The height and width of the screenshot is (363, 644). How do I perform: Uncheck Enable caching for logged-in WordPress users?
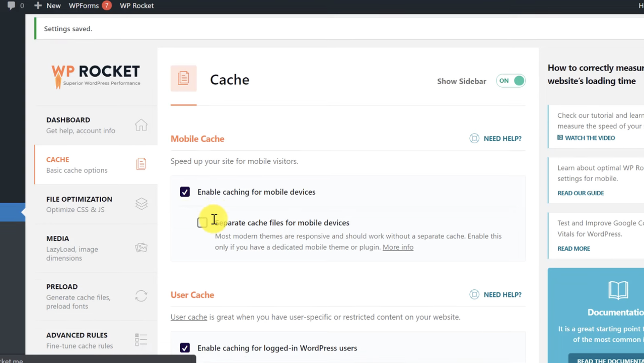(185, 348)
